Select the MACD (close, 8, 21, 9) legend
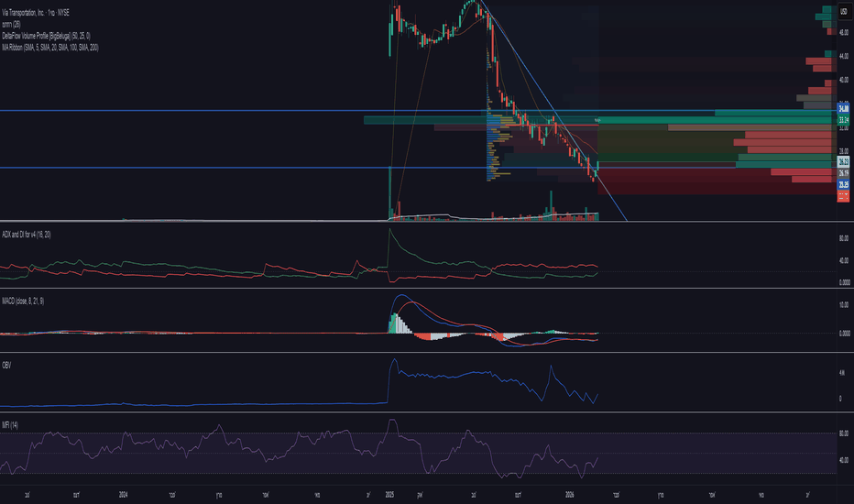Screen dimensions: 854x504 coord(24,301)
